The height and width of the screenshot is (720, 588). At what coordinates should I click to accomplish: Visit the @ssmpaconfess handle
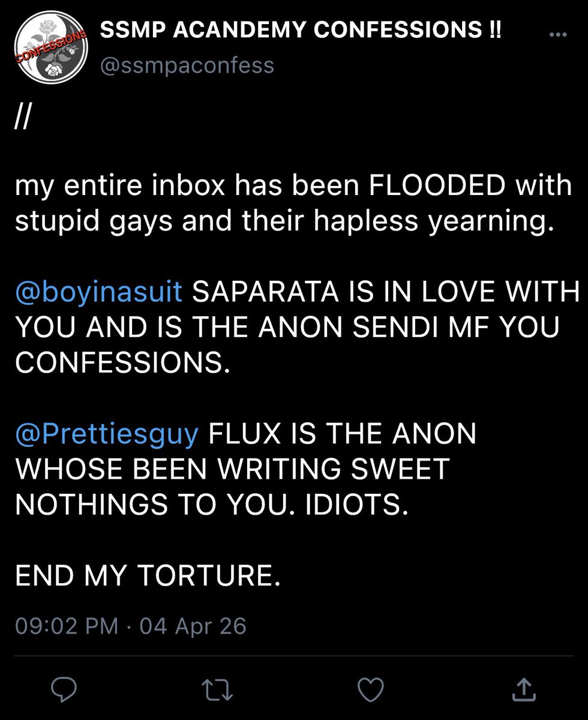click(187, 64)
